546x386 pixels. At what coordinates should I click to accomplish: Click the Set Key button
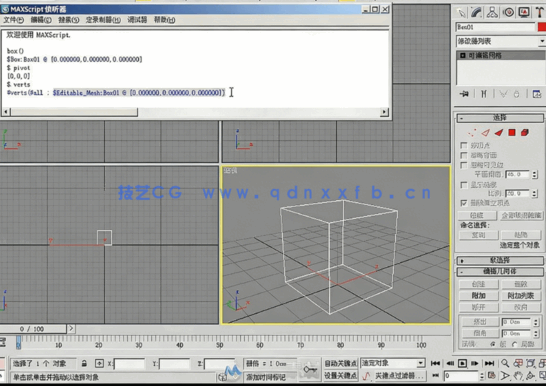[340, 376]
